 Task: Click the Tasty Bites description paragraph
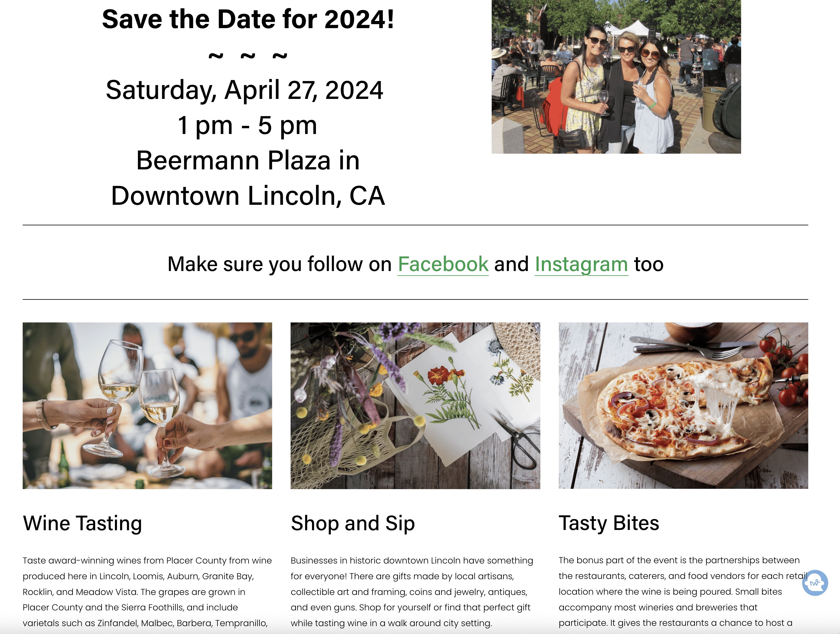pos(680,591)
